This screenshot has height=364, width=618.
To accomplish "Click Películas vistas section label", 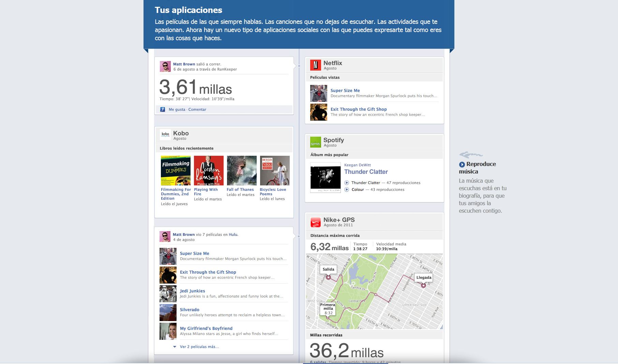I will coord(325,77).
